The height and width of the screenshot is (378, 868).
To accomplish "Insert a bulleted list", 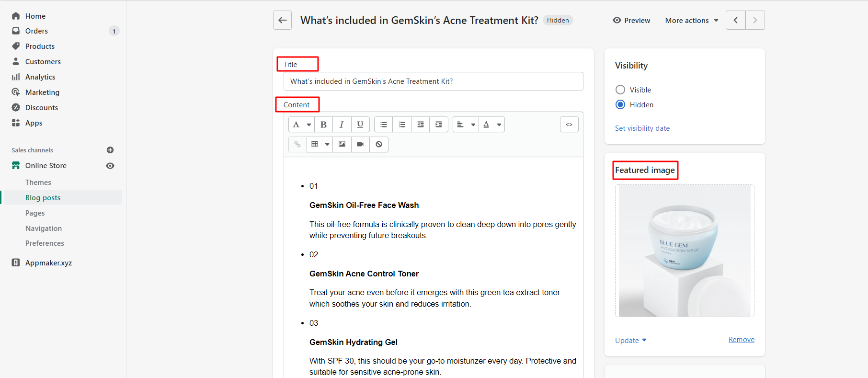I will (x=384, y=125).
